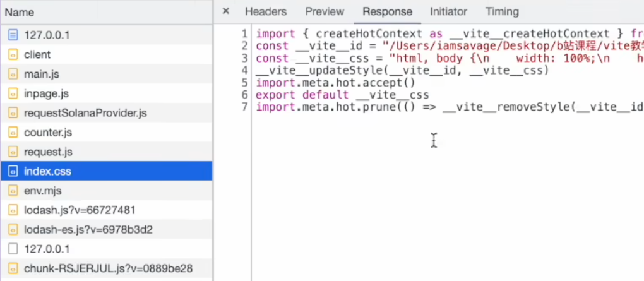Click the blank icon beside second 127.0.0.1
Screen dimensions: 644x281
13,249
